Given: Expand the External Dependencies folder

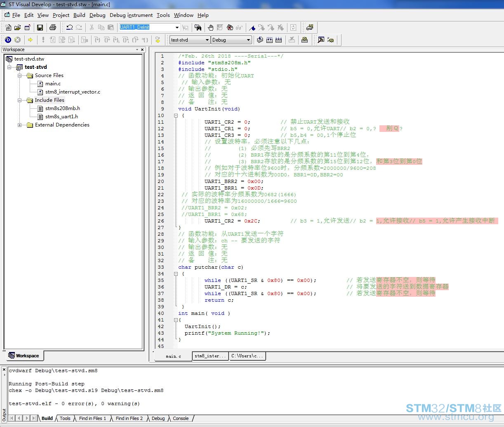Looking at the screenshot, I should [x=19, y=125].
